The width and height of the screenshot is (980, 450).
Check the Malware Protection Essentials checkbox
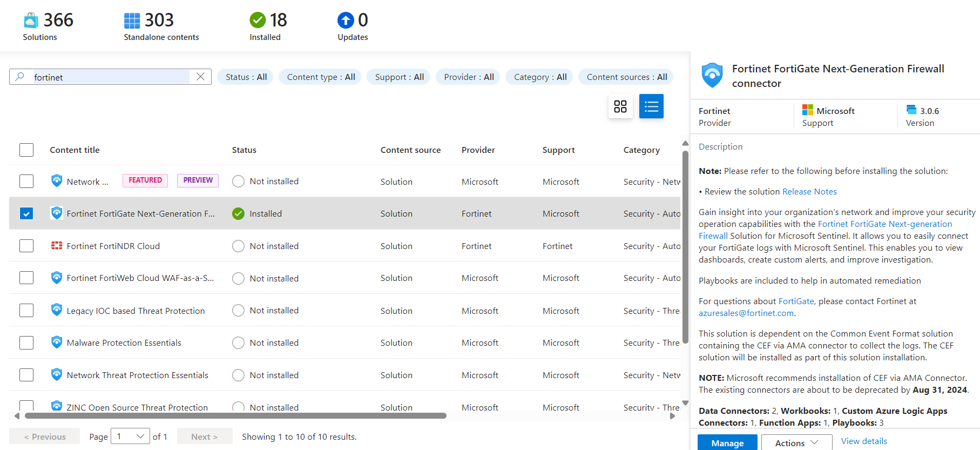coord(26,342)
